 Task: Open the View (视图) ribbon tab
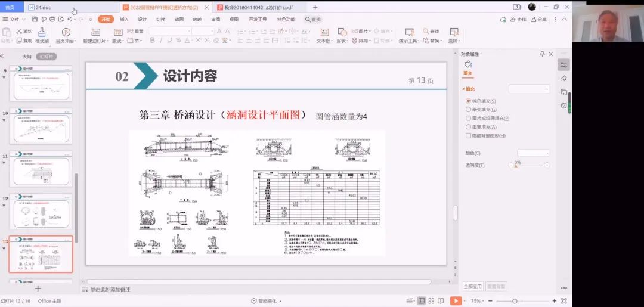click(234, 19)
